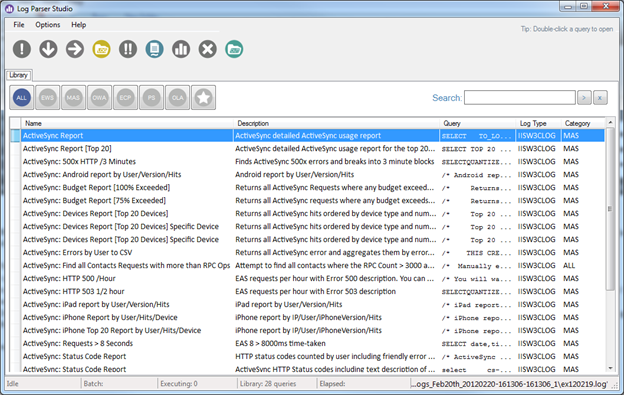Toggle the OLA category filter
This screenshot has height=395, width=624.
point(177,97)
